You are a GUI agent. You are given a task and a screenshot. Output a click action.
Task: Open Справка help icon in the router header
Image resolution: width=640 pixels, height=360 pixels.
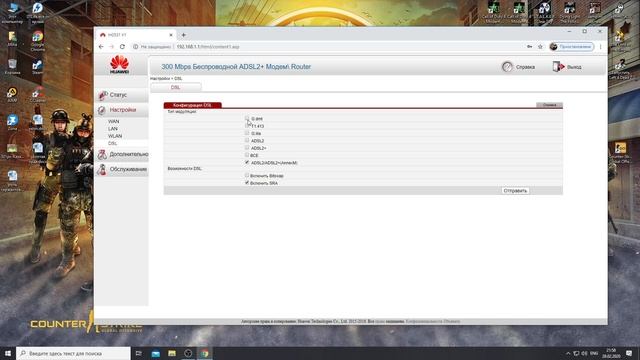click(x=507, y=67)
